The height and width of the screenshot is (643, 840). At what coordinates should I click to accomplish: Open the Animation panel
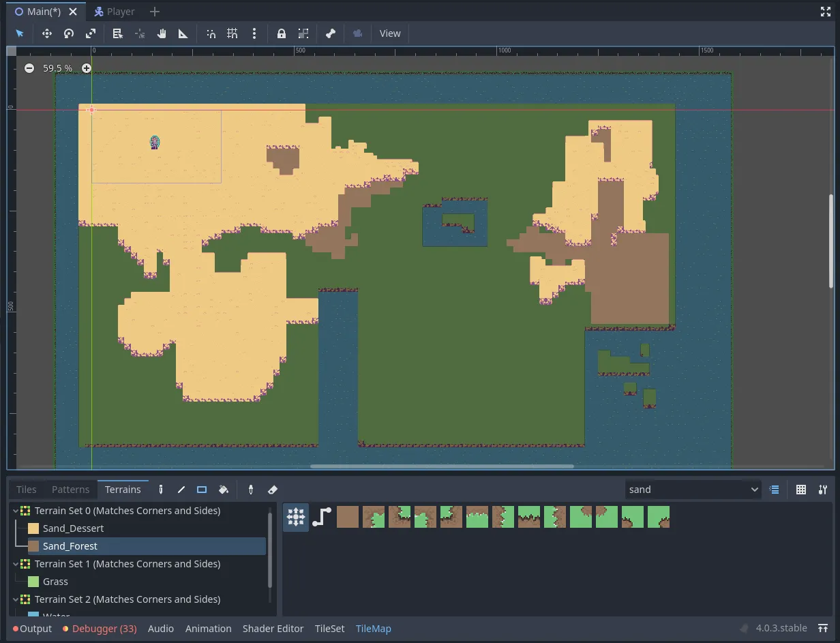[209, 629]
